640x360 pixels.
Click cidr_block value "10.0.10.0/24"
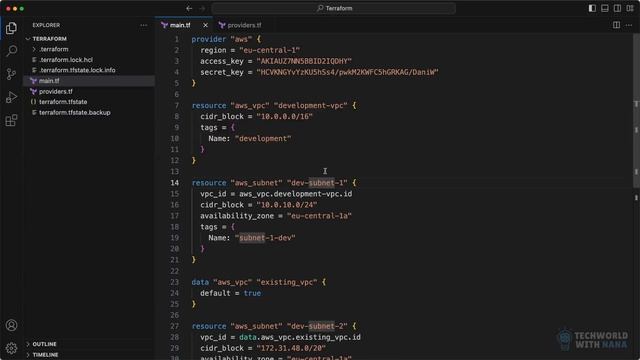[x=287, y=205]
